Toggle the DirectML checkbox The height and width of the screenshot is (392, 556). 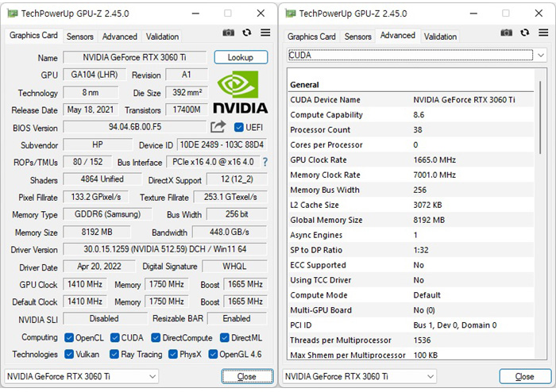coord(225,338)
